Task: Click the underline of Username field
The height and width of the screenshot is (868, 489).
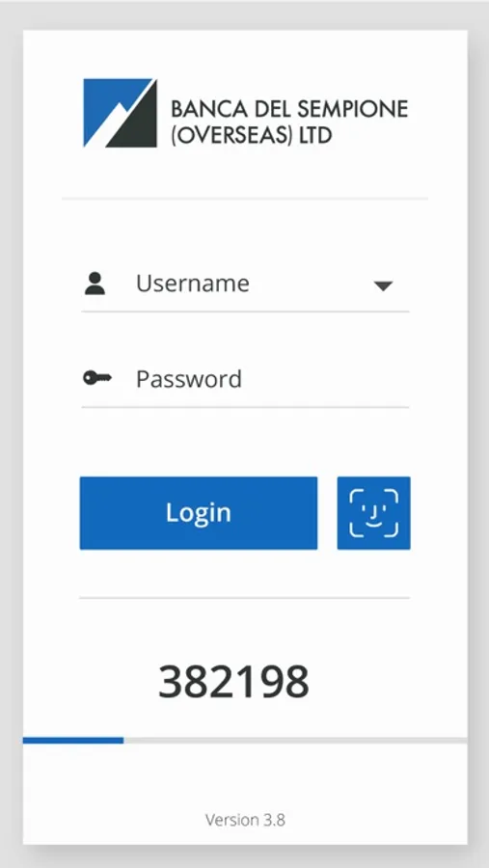Action: coord(245,312)
